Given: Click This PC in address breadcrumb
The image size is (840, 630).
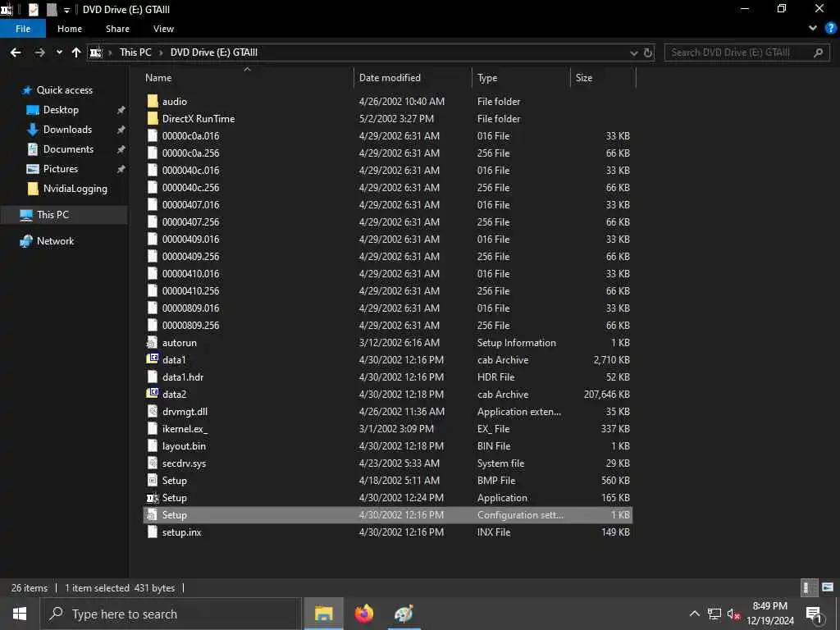Looking at the screenshot, I should point(135,52).
